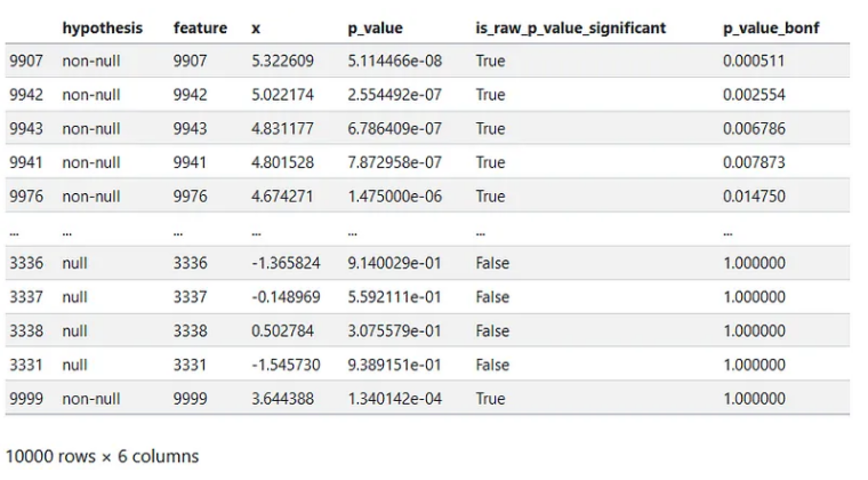Select row index 9976
Viewport: 868px width, 480px height.
26,196
